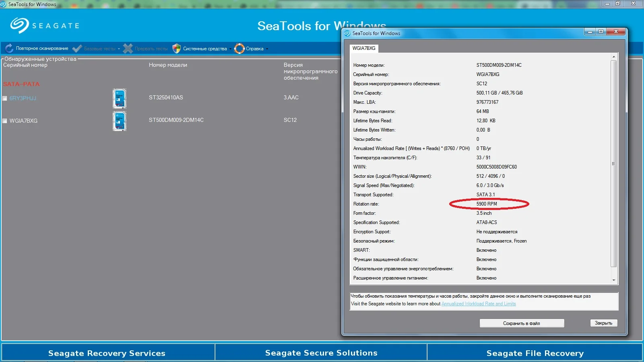Click the Annualized Workload value 0 TB/yr
Screen dimensions: 644x362
[x=484, y=148]
